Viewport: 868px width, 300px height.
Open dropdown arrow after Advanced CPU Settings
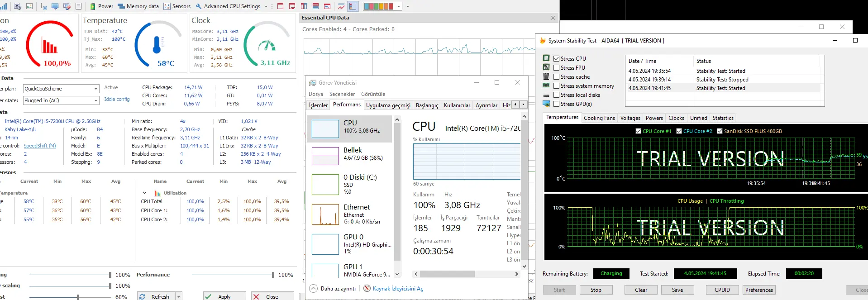click(266, 6)
